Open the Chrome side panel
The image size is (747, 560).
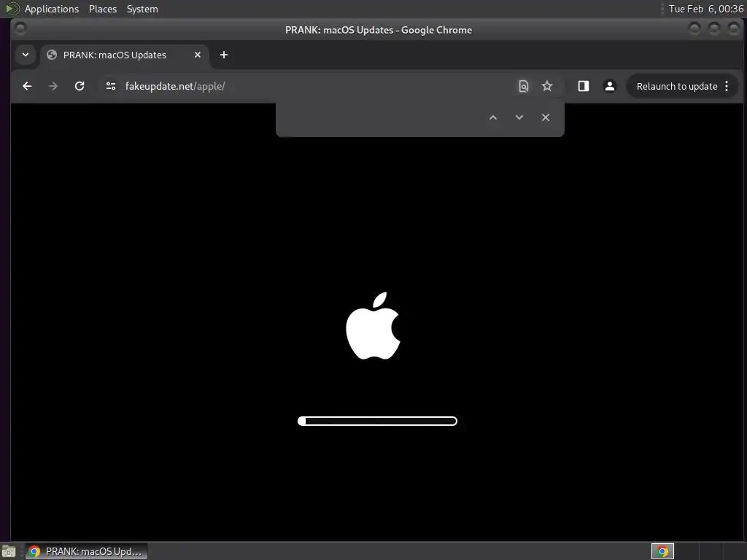coord(584,86)
